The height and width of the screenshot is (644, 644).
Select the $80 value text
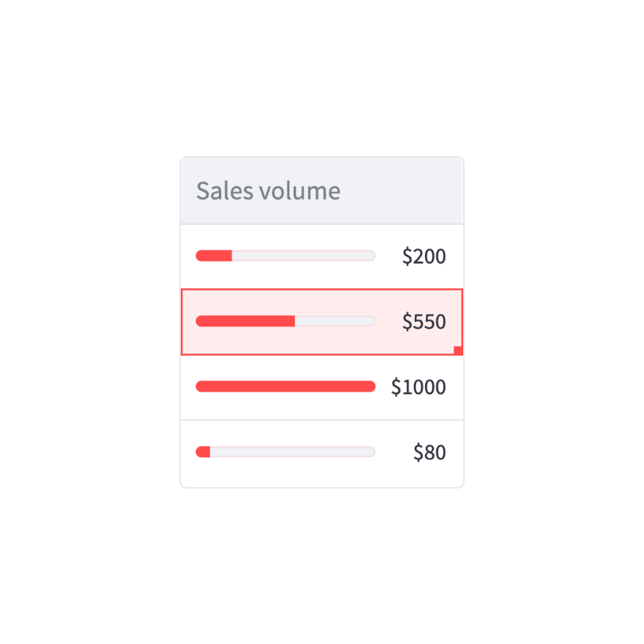(x=430, y=452)
